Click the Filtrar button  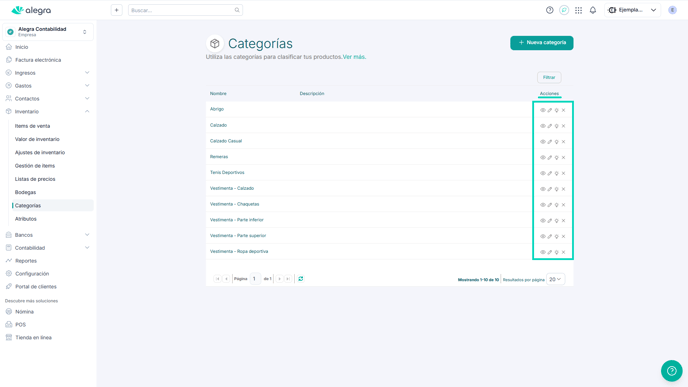[549, 77]
